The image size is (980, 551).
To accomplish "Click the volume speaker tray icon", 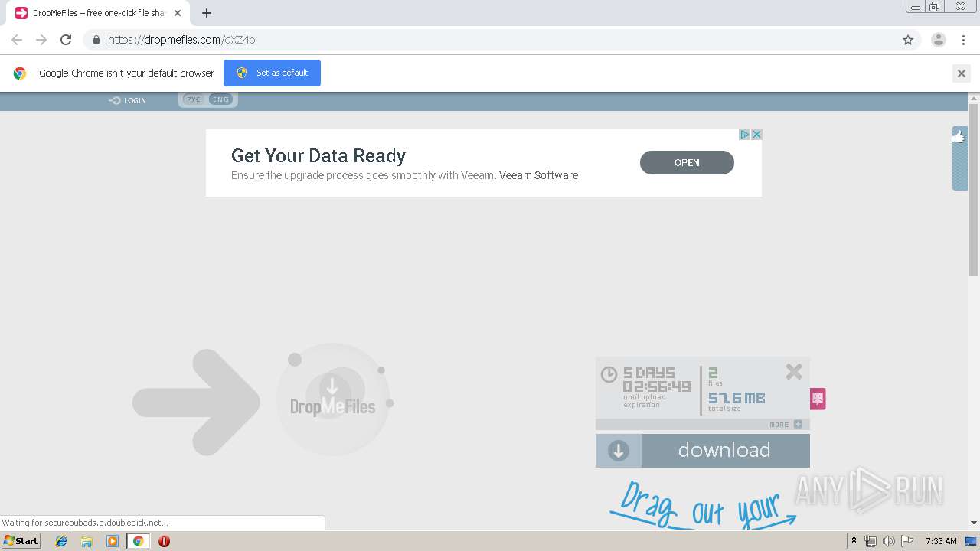I will pyautogui.click(x=889, y=541).
